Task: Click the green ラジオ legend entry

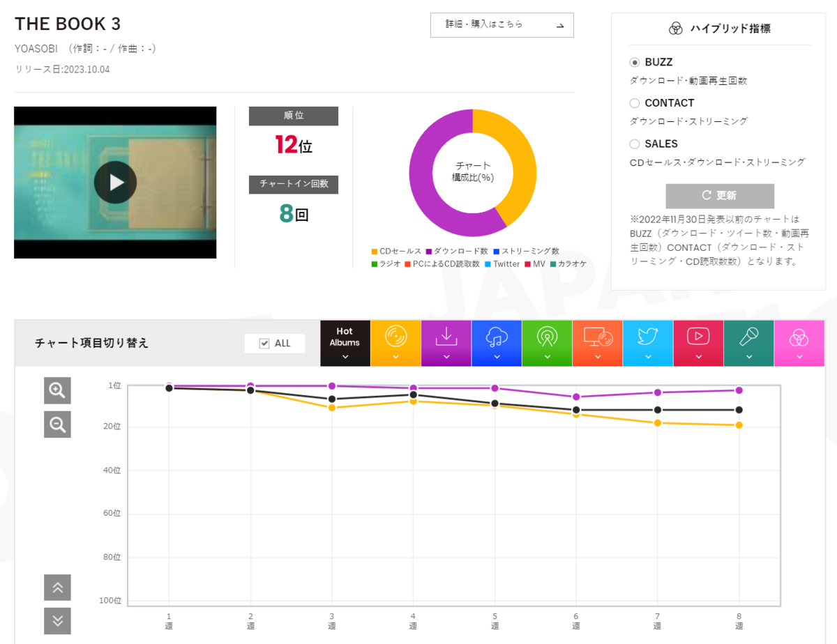Action: point(386,264)
